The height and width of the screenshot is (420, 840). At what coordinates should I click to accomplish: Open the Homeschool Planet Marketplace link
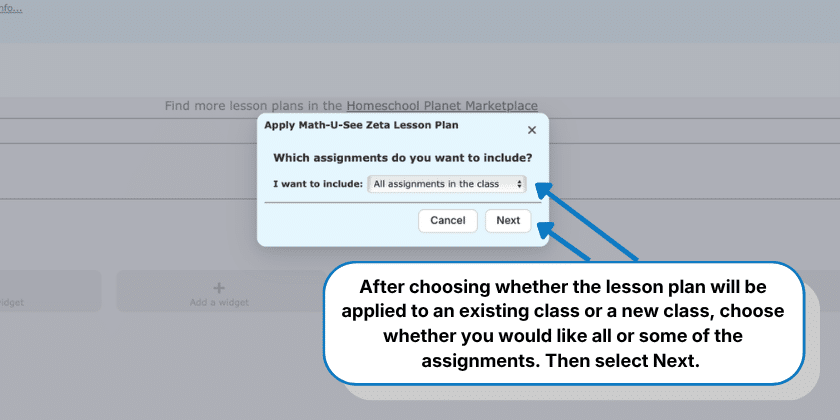click(x=442, y=106)
